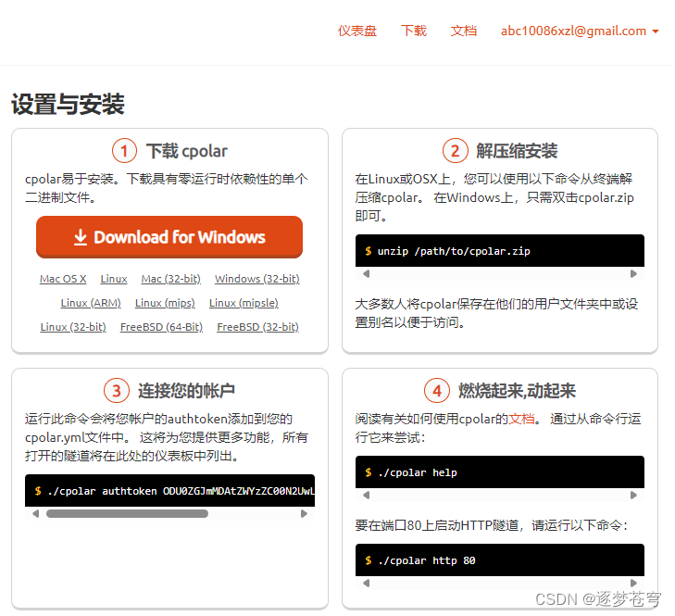Click the Linux (mipsle) download link
The width and height of the screenshot is (675, 616).
244,304
